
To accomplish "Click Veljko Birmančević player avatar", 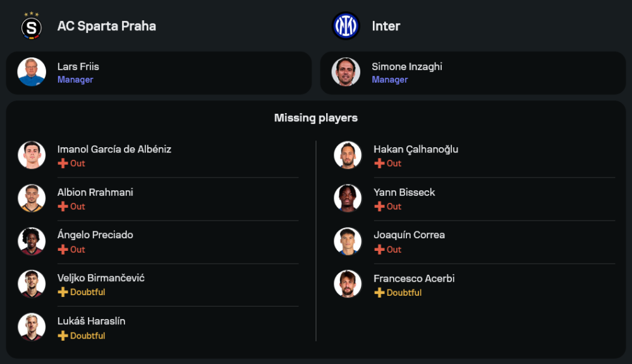I will pos(32,284).
